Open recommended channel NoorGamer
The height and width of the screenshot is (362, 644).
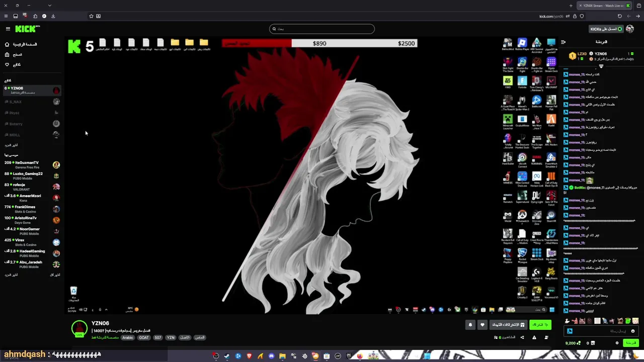(x=32, y=231)
